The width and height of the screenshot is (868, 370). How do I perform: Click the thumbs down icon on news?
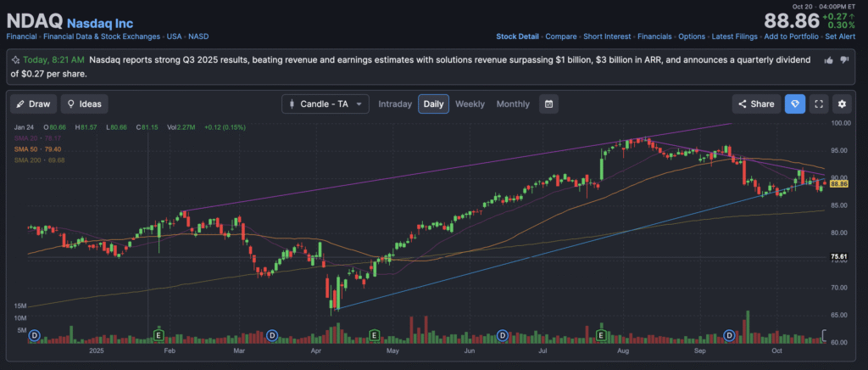[844, 60]
